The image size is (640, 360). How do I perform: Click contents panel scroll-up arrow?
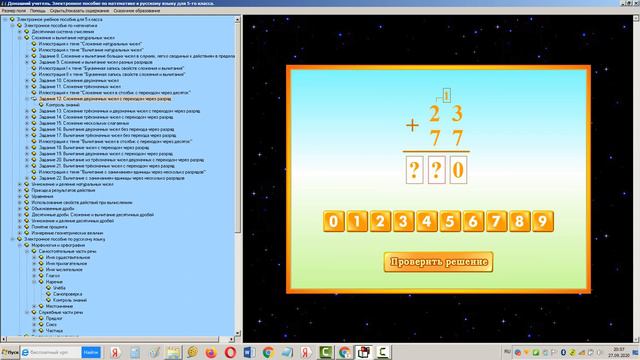238,20
